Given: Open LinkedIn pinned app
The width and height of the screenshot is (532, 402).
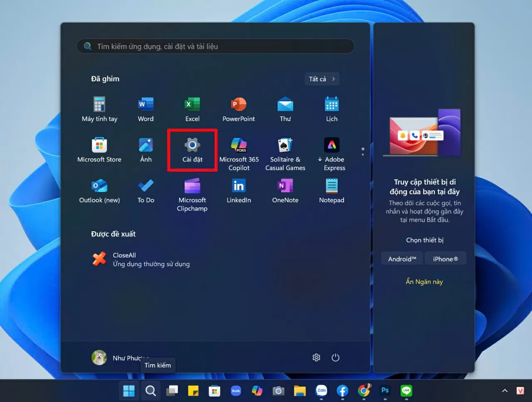Looking at the screenshot, I should (x=239, y=190).
